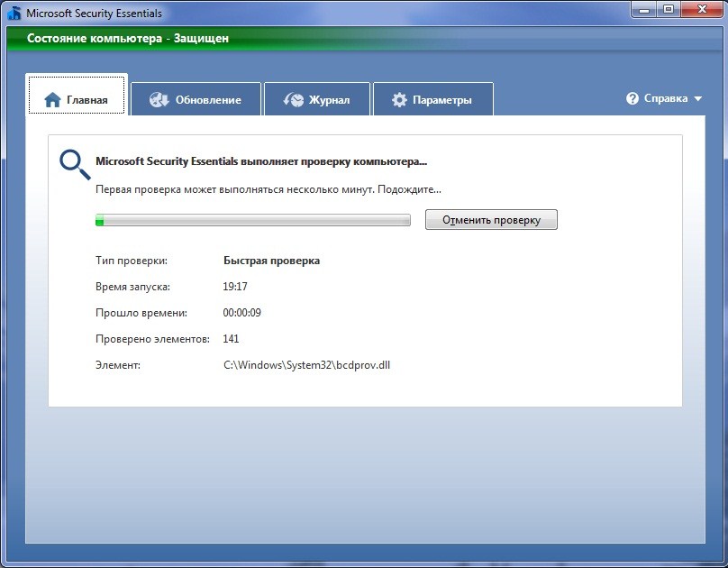Maximize the Security Essentials window

pyautogui.click(x=669, y=9)
